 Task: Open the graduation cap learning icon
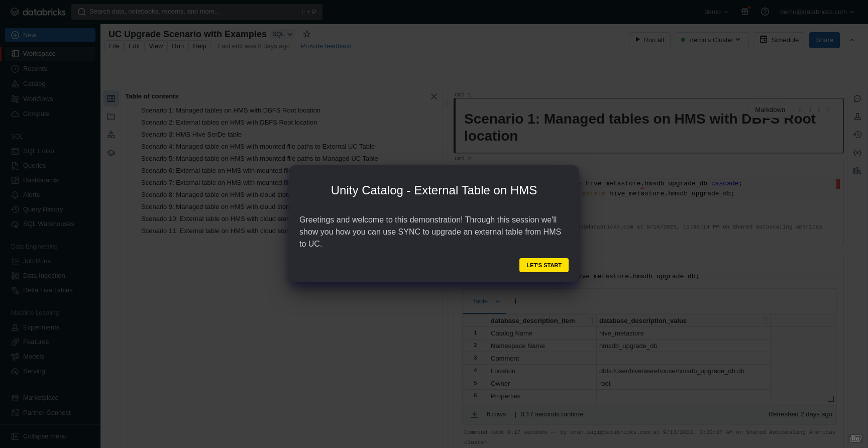[111, 153]
